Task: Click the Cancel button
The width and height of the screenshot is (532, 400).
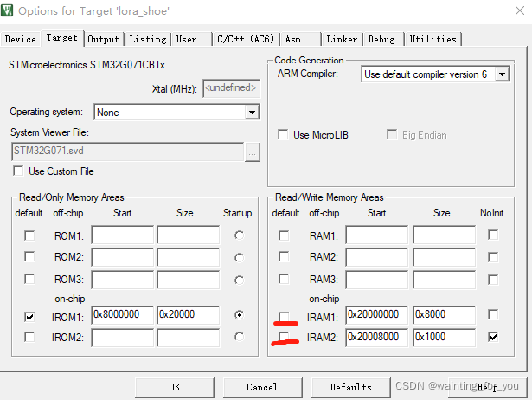Action: pyautogui.click(x=262, y=387)
